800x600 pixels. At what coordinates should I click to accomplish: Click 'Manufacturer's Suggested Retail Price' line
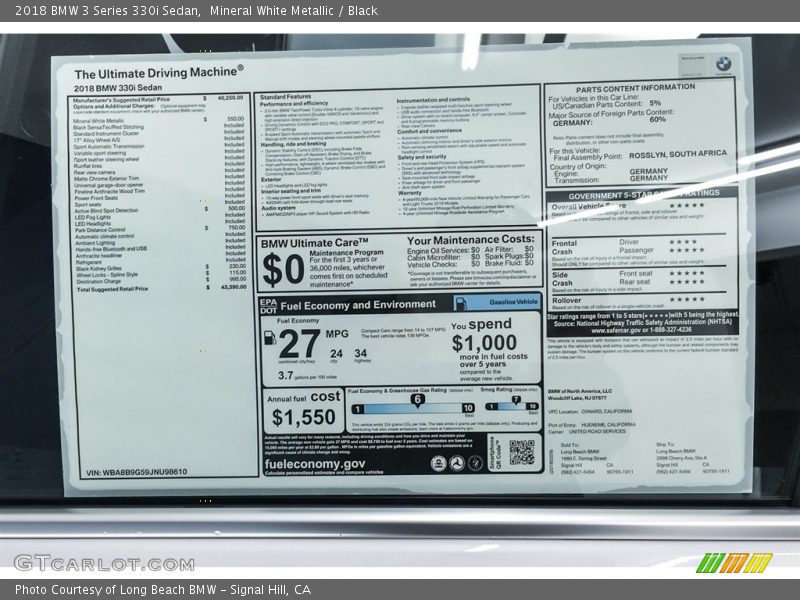coord(158,98)
